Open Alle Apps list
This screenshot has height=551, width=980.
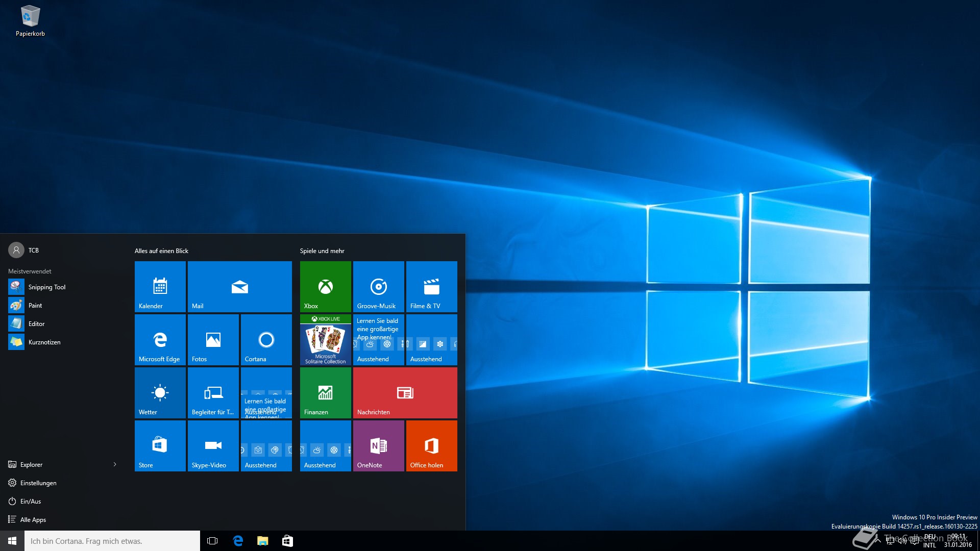33,519
